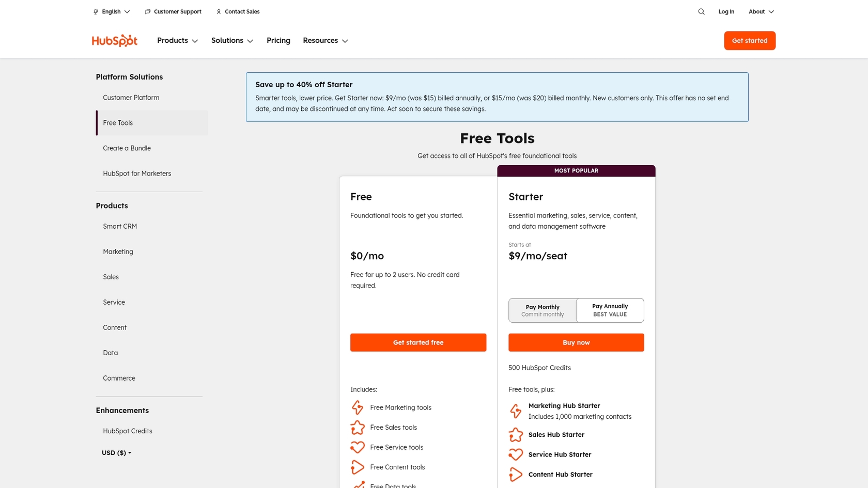Click the Free Marketing tools sprocket icon
Viewport: 868px width, 488px height.
pyautogui.click(x=358, y=407)
